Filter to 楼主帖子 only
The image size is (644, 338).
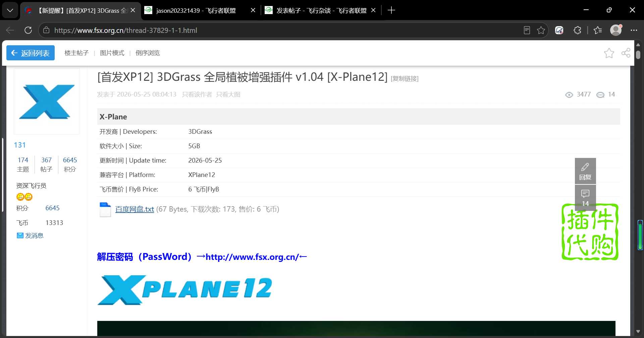[76, 53]
